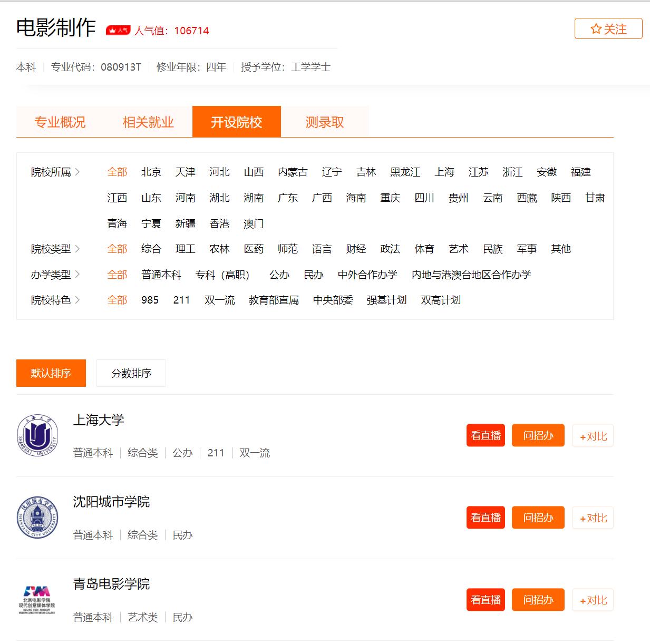
Task: Click 看直播 for 上海大学
Action: (x=485, y=435)
